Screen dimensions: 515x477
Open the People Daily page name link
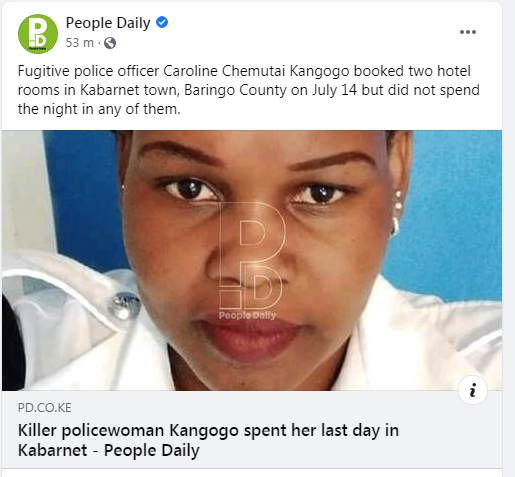coord(108,23)
